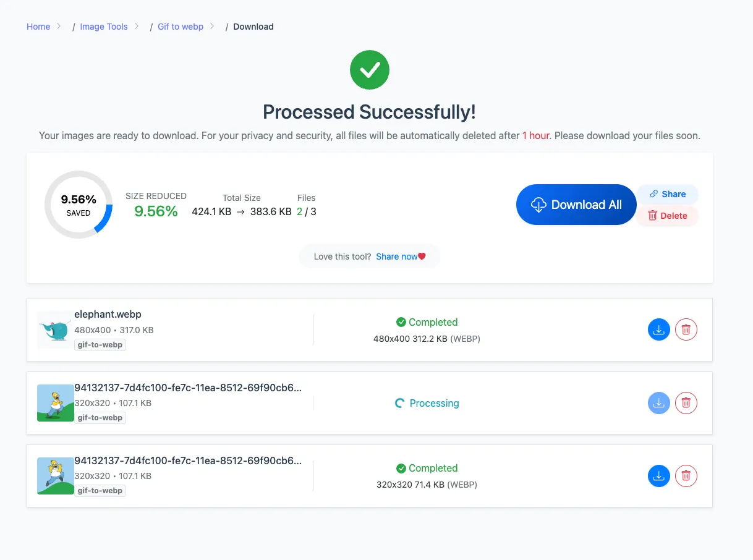
Task: Delete the 320x320 Completed file row
Action: (686, 476)
